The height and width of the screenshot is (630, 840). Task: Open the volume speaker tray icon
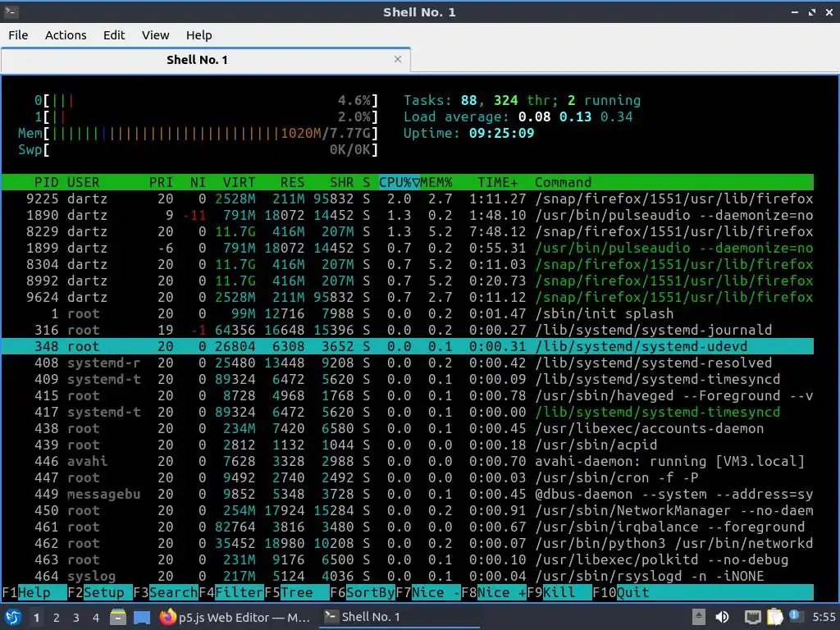click(x=722, y=617)
